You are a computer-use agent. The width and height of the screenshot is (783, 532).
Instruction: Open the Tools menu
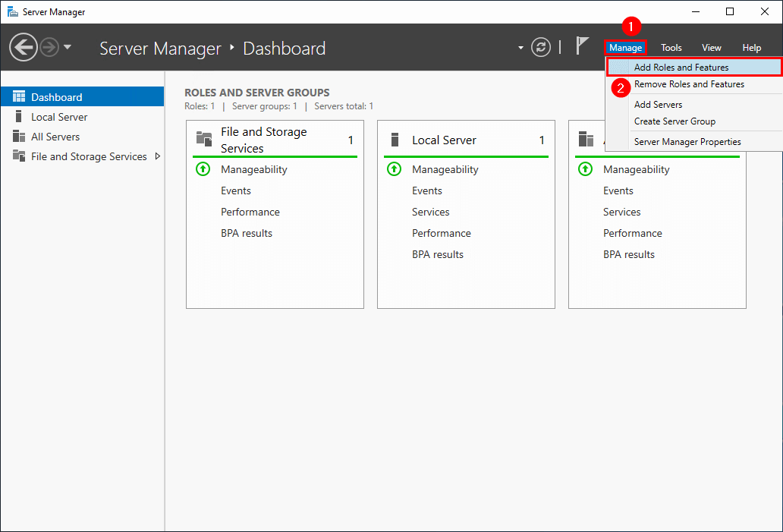click(x=671, y=48)
